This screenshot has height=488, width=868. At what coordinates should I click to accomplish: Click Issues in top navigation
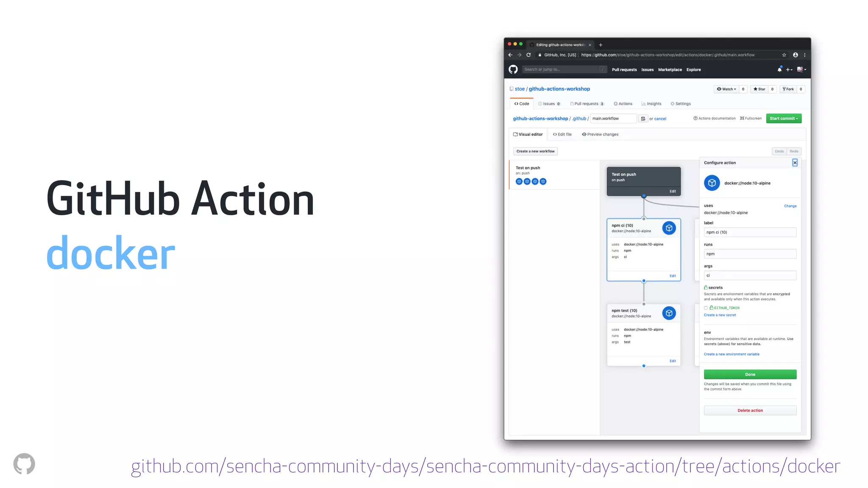[x=647, y=70]
